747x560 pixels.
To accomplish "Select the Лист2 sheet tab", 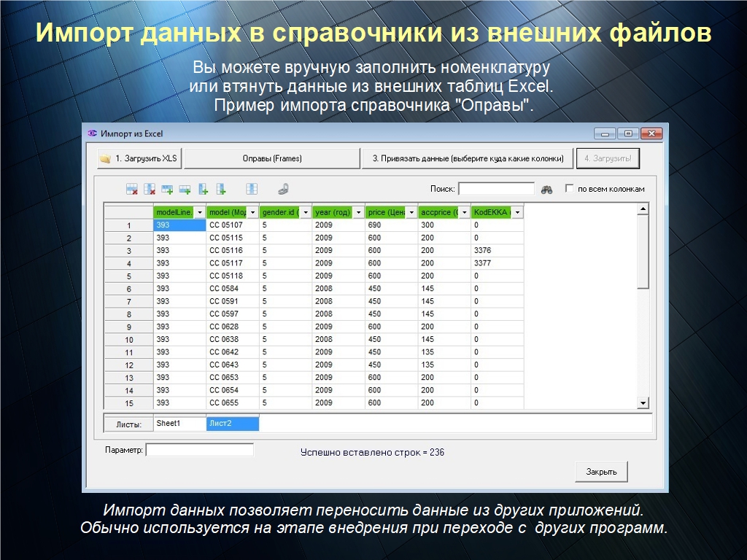I will coord(232,424).
